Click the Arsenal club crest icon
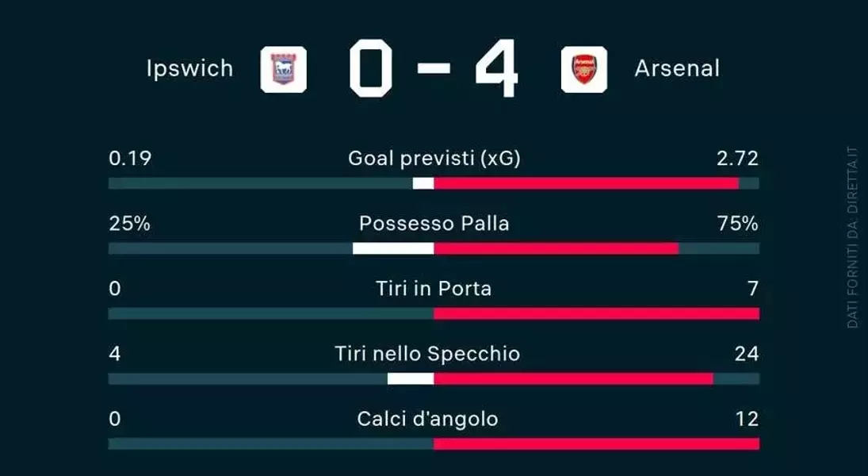 (x=584, y=69)
